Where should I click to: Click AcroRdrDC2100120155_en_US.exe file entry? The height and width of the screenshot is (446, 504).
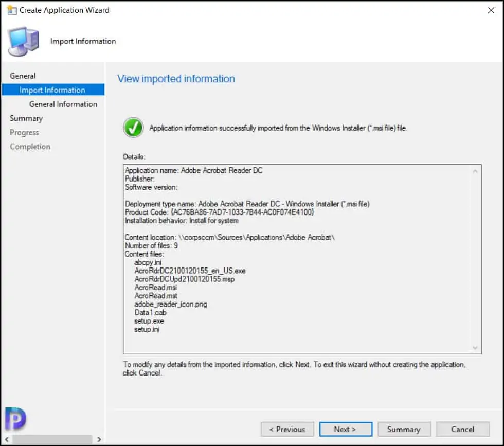click(x=190, y=271)
